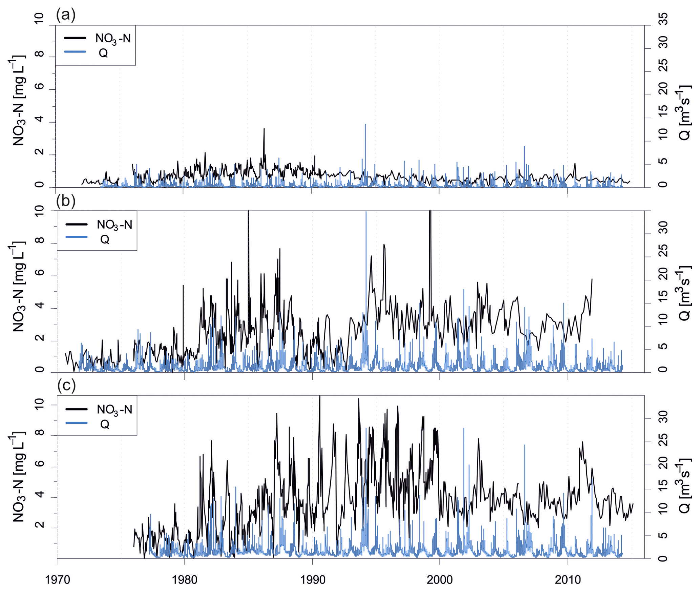The width and height of the screenshot is (700, 592).
Task: Click the 1990 x-axis tick label
Action: 312,580
